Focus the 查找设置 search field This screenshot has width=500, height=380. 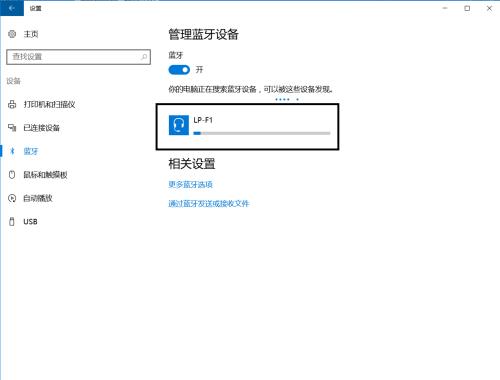coord(78,57)
